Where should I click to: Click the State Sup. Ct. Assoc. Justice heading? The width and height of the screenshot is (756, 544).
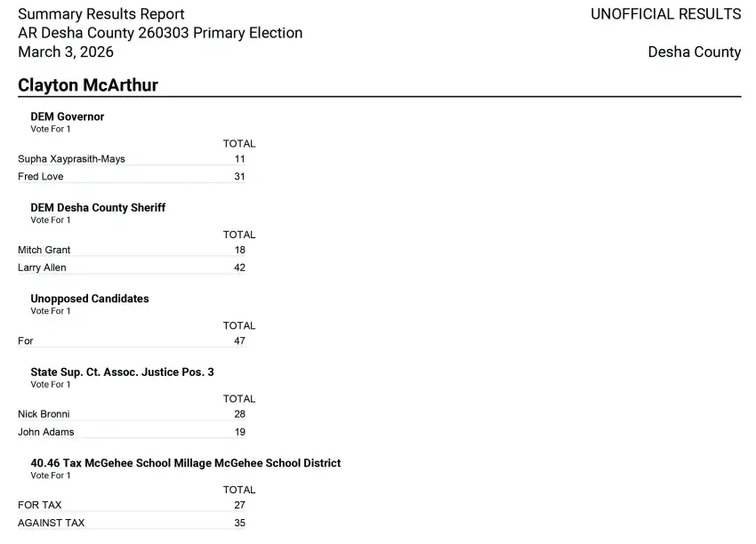[x=122, y=372]
